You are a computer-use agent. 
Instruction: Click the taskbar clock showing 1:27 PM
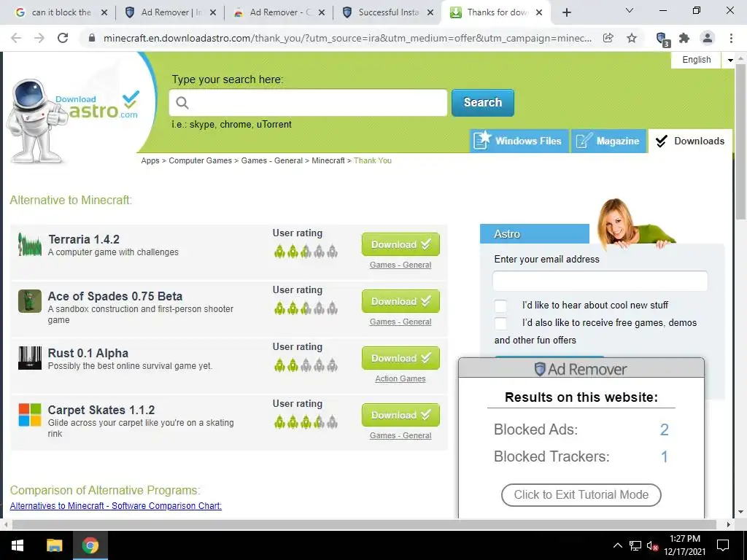[684, 545]
